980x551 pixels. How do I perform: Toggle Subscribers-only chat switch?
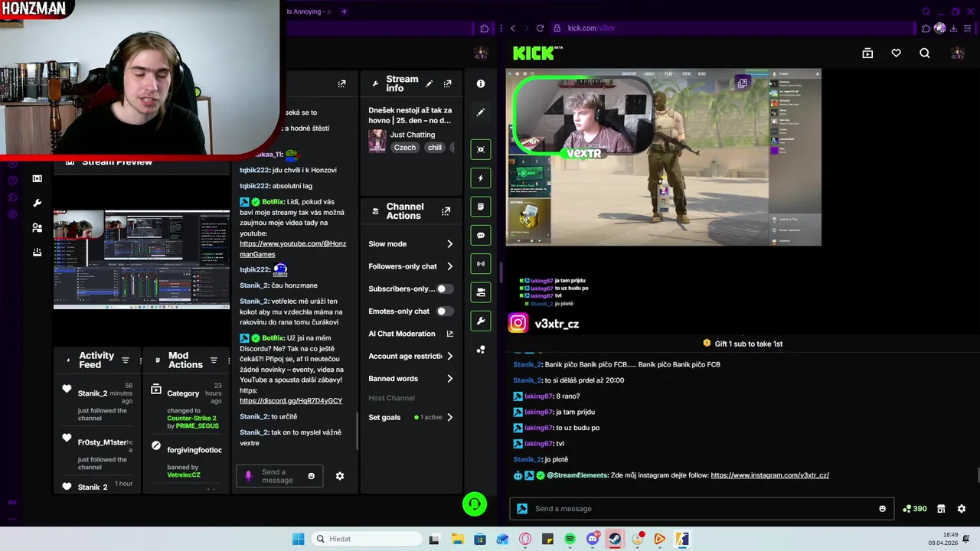pyautogui.click(x=445, y=289)
